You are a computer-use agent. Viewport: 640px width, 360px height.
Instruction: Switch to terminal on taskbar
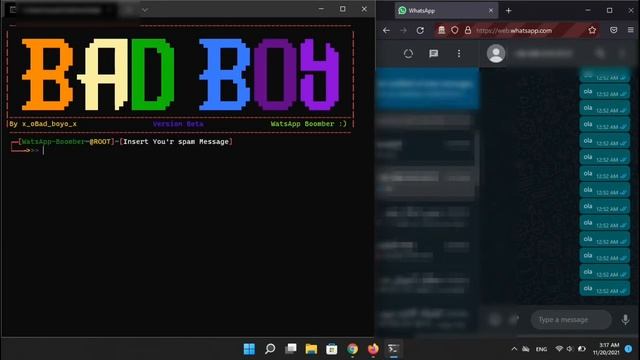pyautogui.click(x=393, y=349)
